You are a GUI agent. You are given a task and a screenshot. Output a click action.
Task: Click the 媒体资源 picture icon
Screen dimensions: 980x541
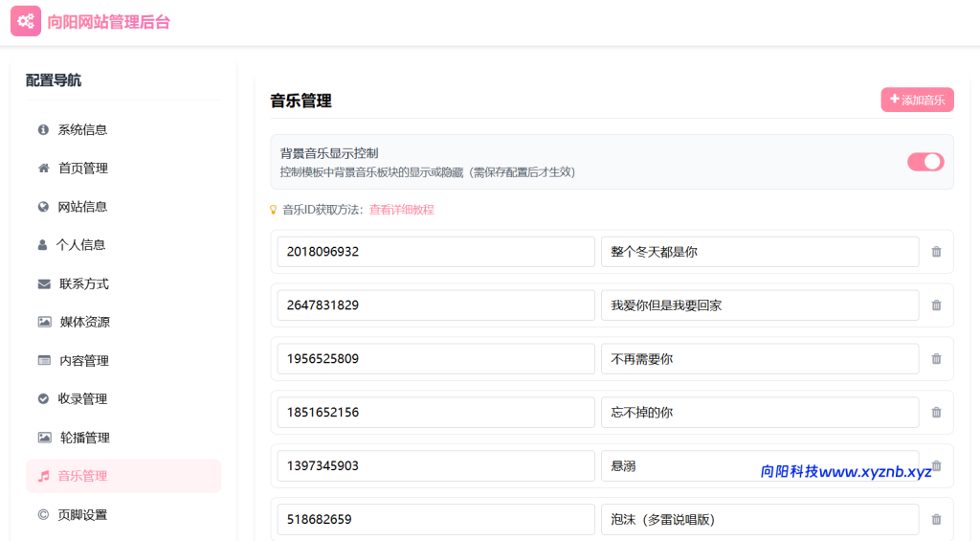[44, 322]
